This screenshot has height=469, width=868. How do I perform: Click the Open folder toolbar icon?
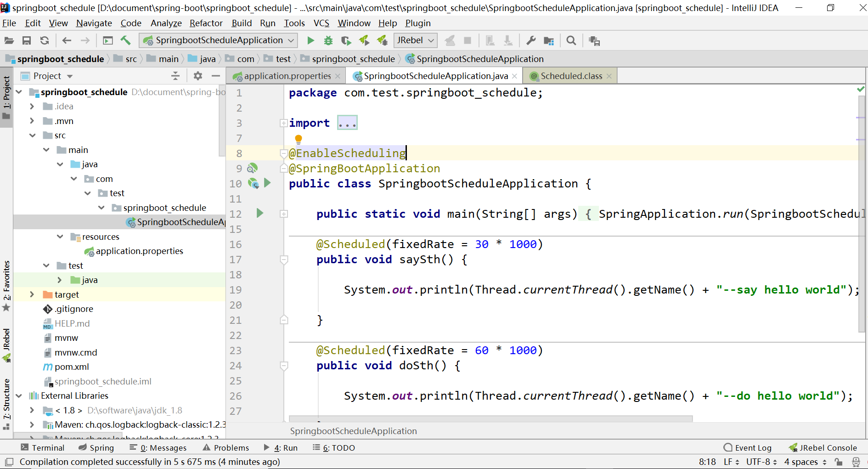coord(9,41)
